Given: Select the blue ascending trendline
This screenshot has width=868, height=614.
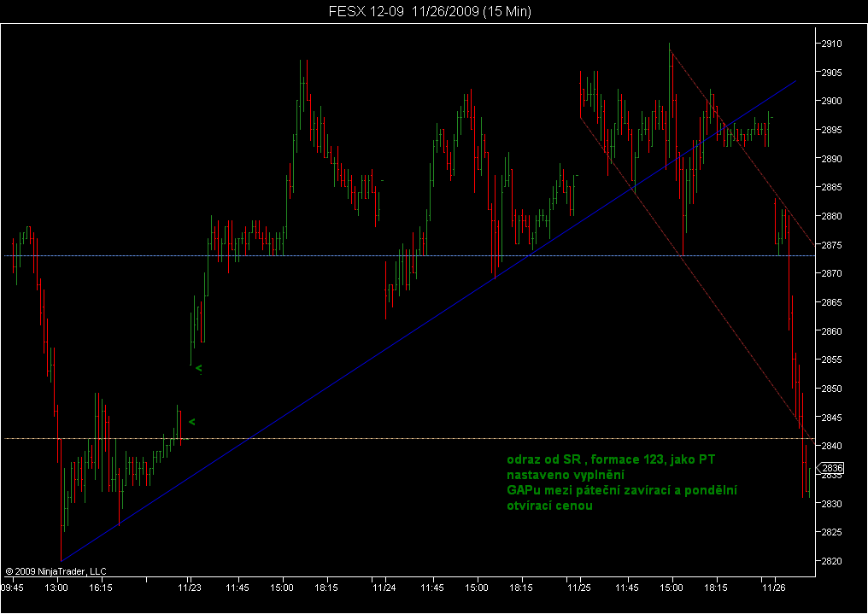Looking at the screenshot, I should pos(429,321).
